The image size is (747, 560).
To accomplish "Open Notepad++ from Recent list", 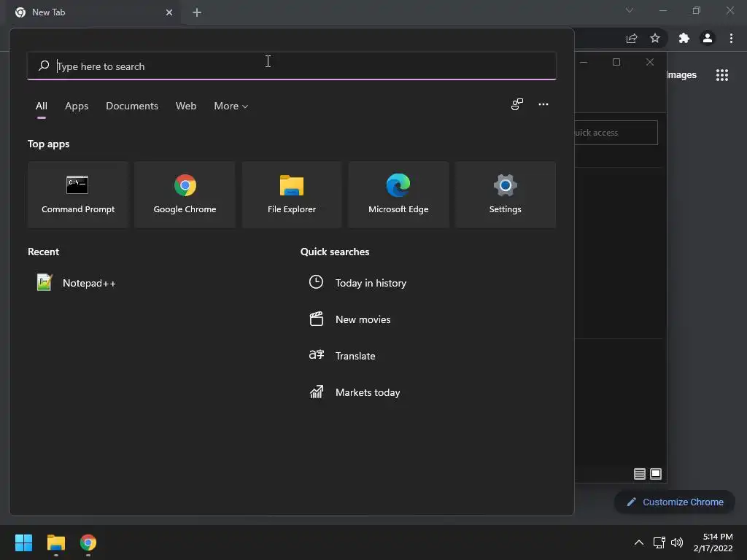I will 76,283.
